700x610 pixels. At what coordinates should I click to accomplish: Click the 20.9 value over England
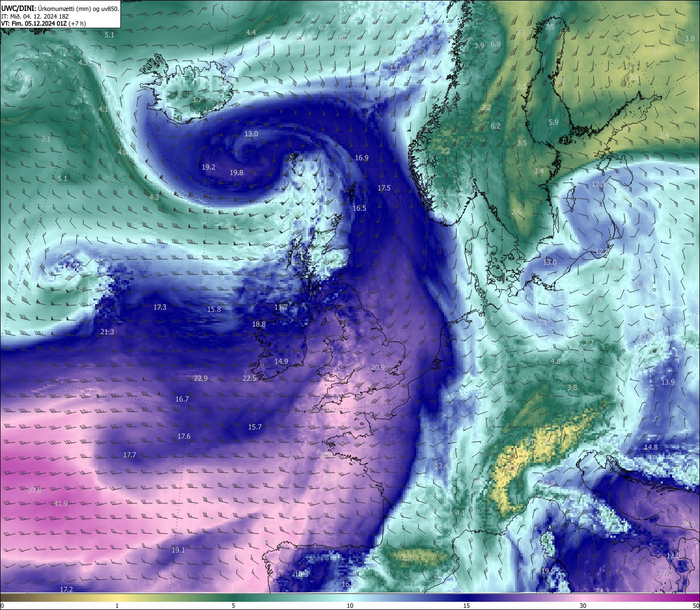click(378, 367)
